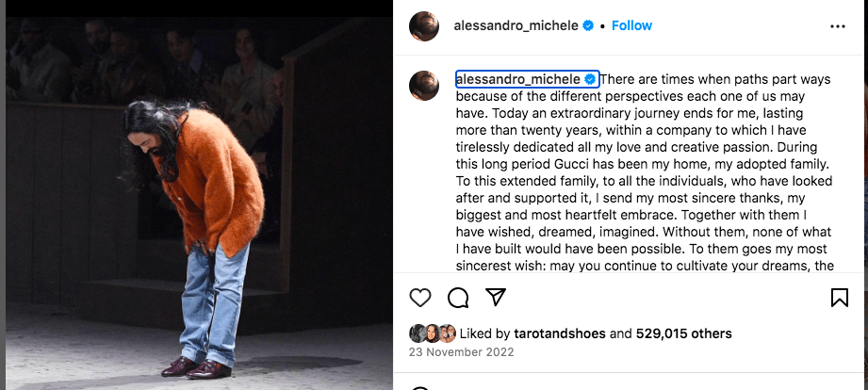This screenshot has width=868, height=390.
Task: Open the profile picture in the post header
Action: [424, 26]
